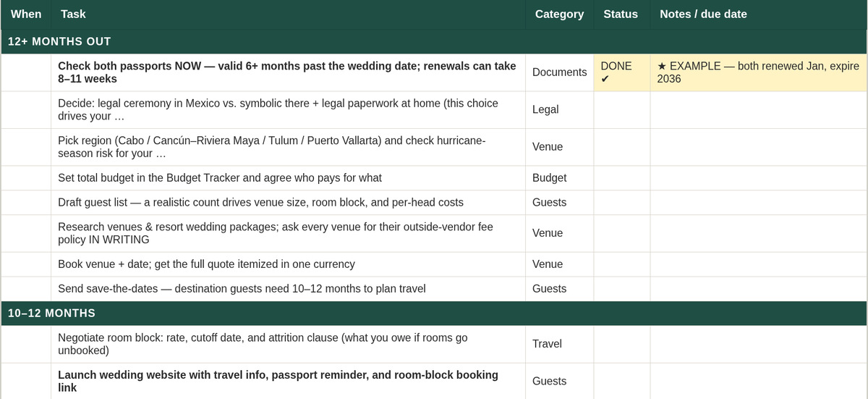
Task: Click the empty Notes cell for Book venue row
Action: click(759, 264)
